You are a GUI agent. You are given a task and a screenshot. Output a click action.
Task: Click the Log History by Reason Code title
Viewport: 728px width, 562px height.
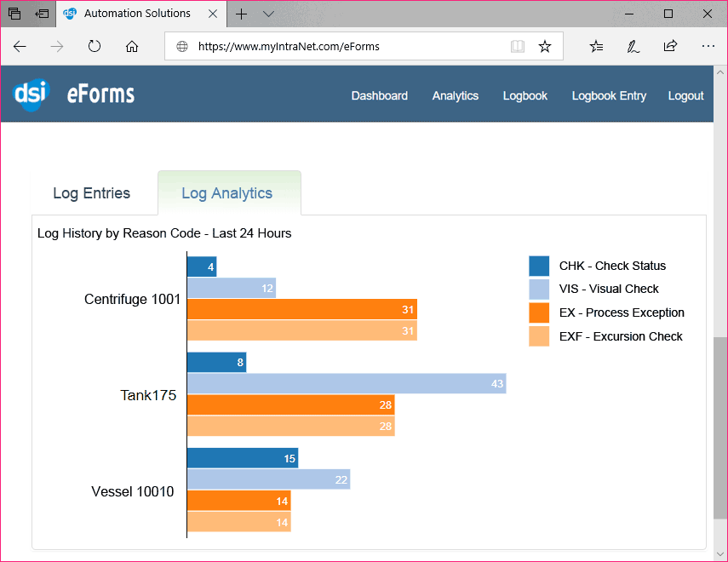tap(164, 233)
